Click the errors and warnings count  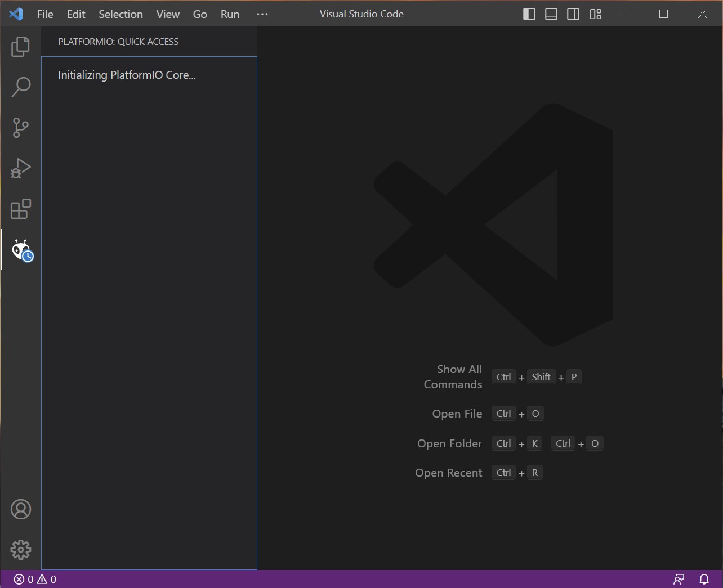coord(35,579)
